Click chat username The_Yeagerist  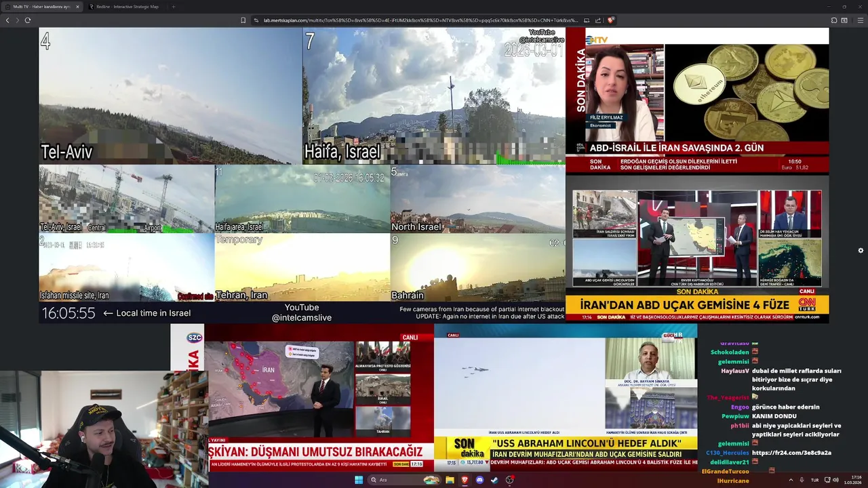click(x=728, y=398)
